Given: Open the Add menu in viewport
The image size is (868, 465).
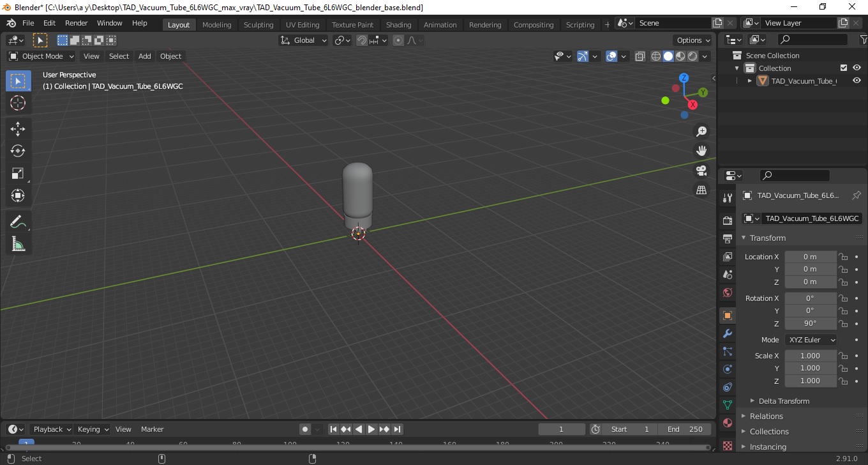Looking at the screenshot, I should tap(145, 56).
